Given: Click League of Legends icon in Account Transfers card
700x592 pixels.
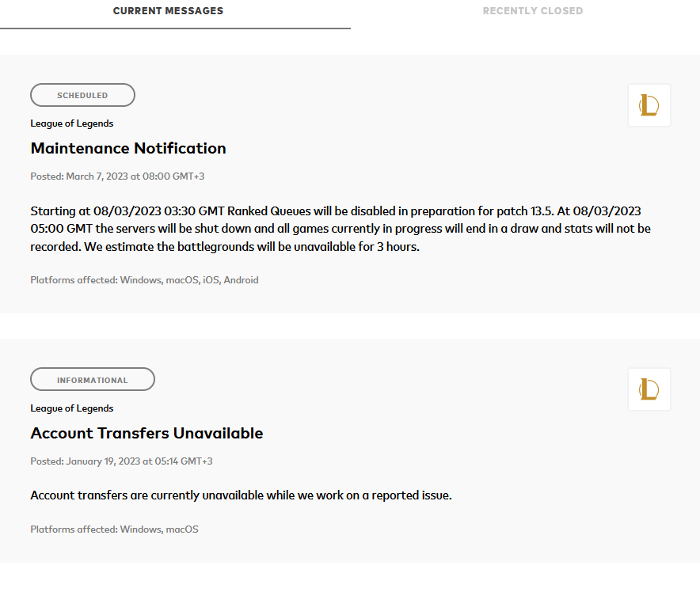Looking at the screenshot, I should pos(649,389).
